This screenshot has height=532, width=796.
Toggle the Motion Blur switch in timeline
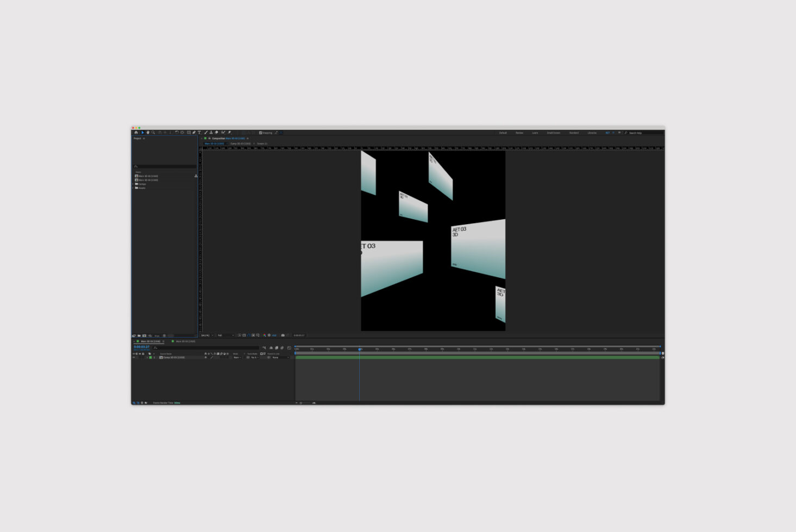pyautogui.click(x=282, y=347)
